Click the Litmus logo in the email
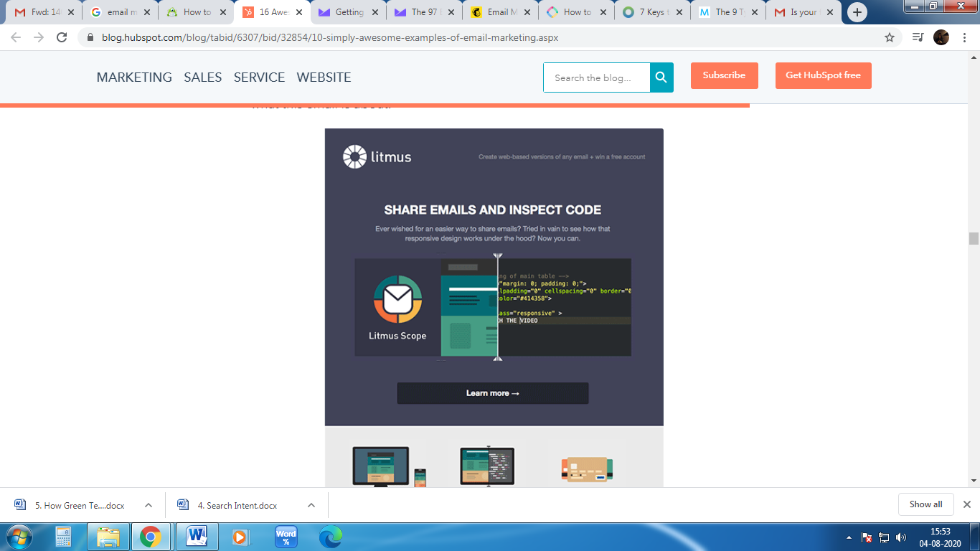 [377, 156]
